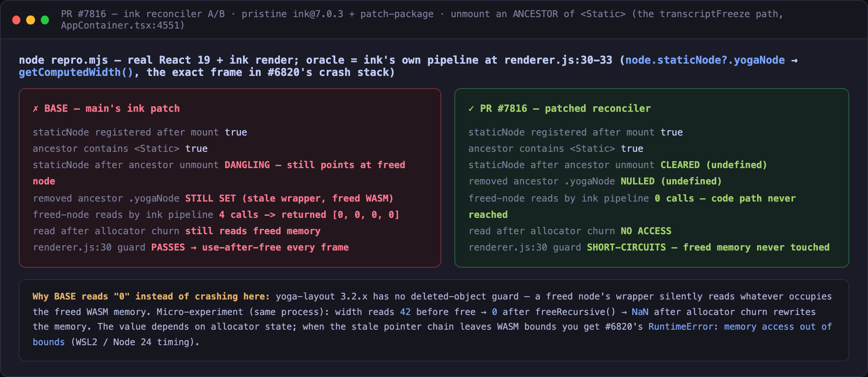Click 'ancestor contains <Static>' row in PR panel

(x=556, y=149)
